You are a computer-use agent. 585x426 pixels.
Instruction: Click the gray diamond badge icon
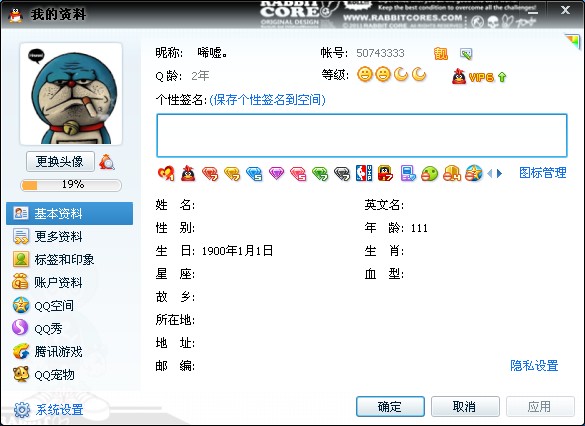[342, 174]
